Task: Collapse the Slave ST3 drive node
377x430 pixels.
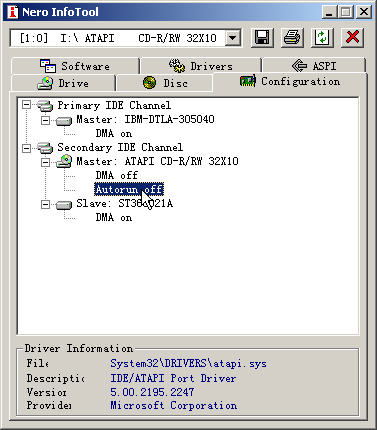Action: [x=45, y=204]
